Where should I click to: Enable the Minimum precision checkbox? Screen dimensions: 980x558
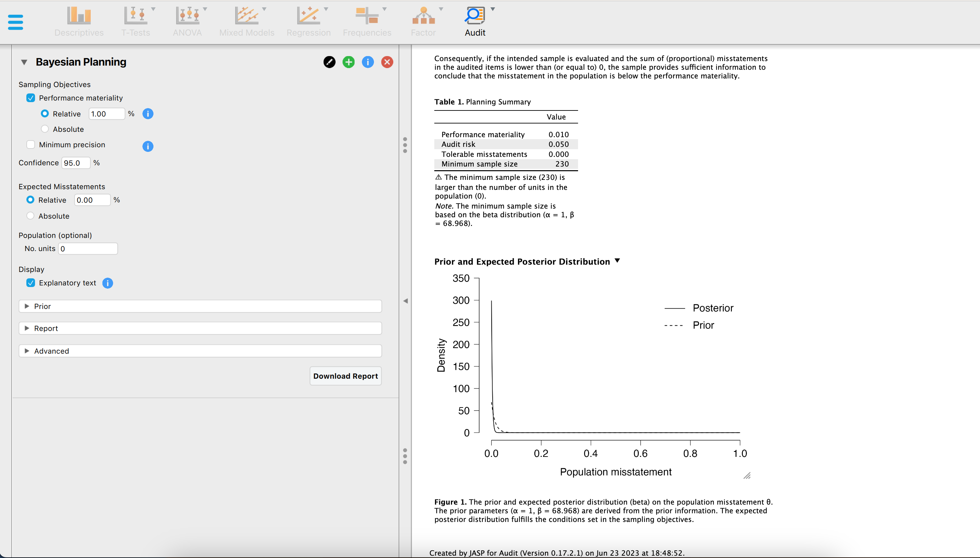click(31, 145)
